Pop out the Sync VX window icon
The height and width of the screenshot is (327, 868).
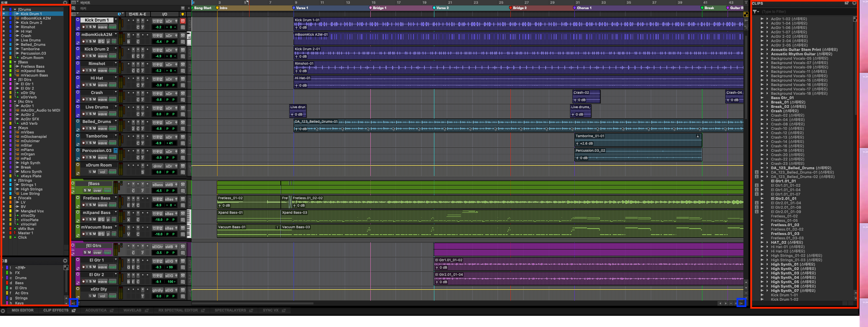pos(284,310)
